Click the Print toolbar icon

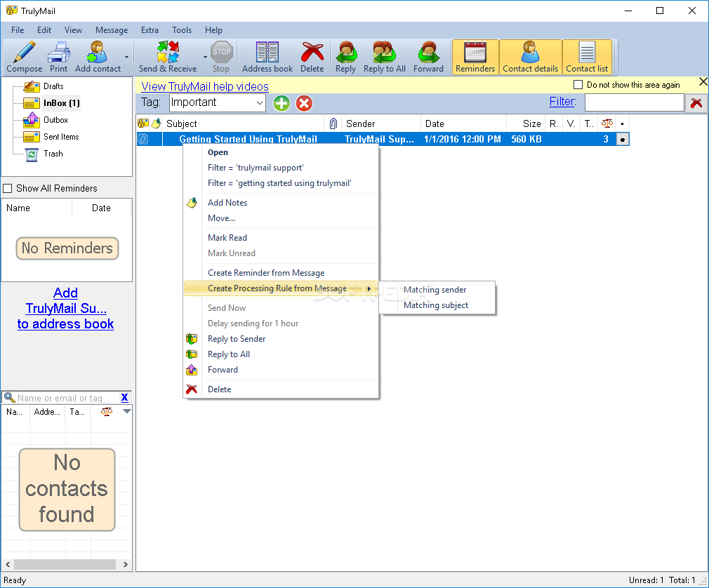[59, 52]
